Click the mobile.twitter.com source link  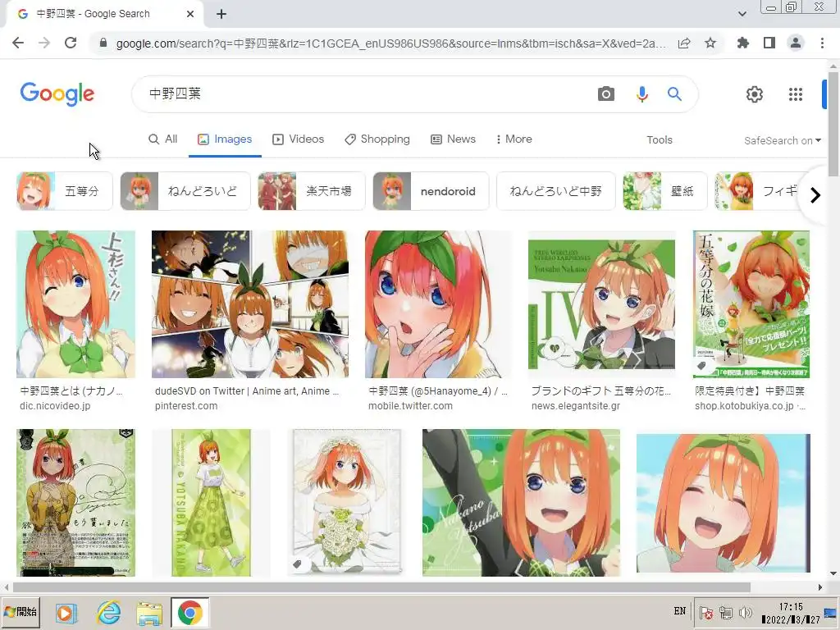pos(410,406)
